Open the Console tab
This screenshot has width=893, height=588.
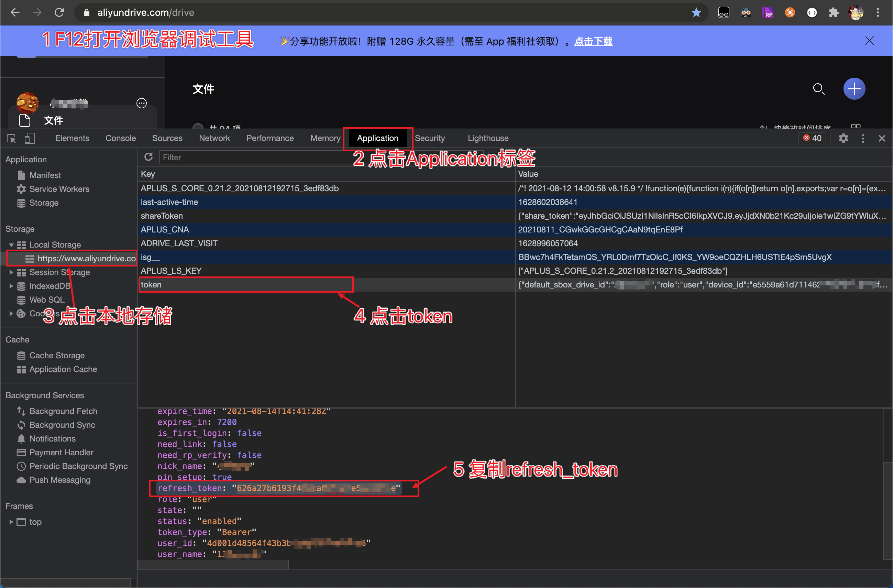coord(120,139)
